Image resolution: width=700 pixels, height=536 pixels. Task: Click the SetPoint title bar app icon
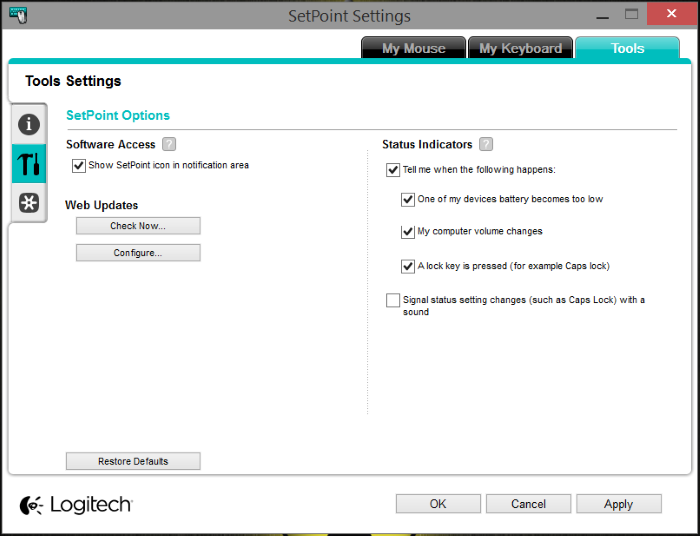(18, 15)
